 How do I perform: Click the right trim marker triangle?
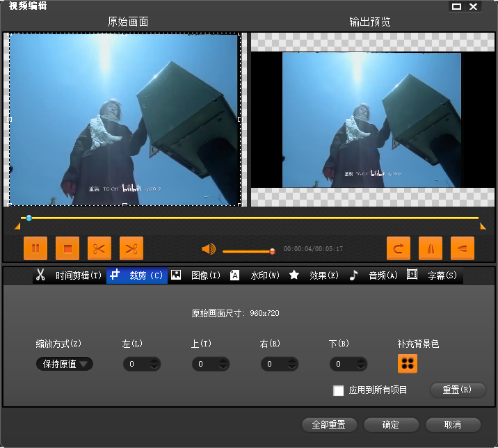(x=483, y=226)
